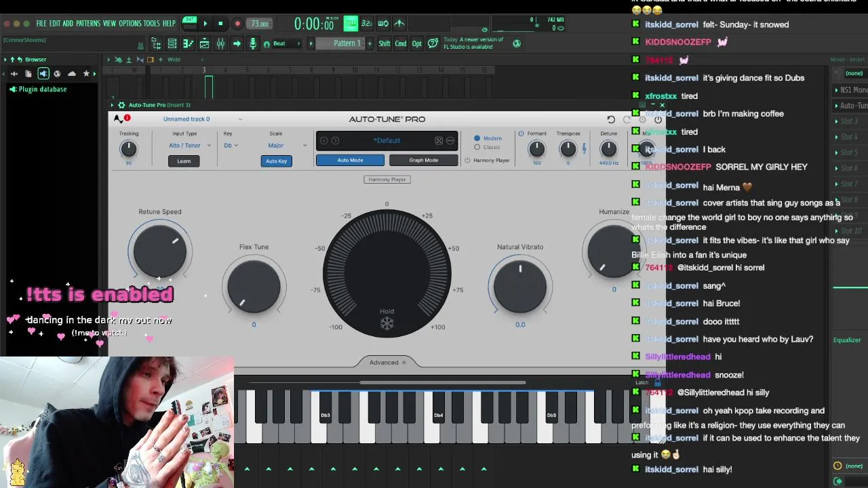Toggle the Harmony Player power switch

[x=467, y=161]
